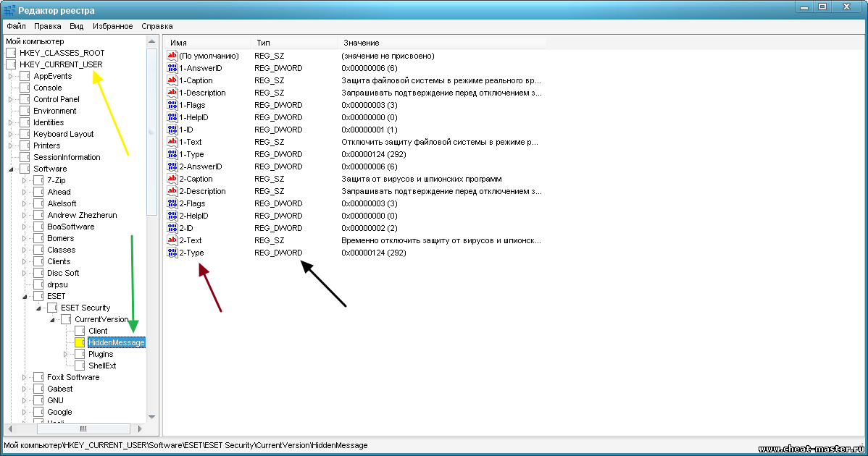Click the folder icon beside 7-Zip key
The image size is (868, 456).
pos(38,180)
